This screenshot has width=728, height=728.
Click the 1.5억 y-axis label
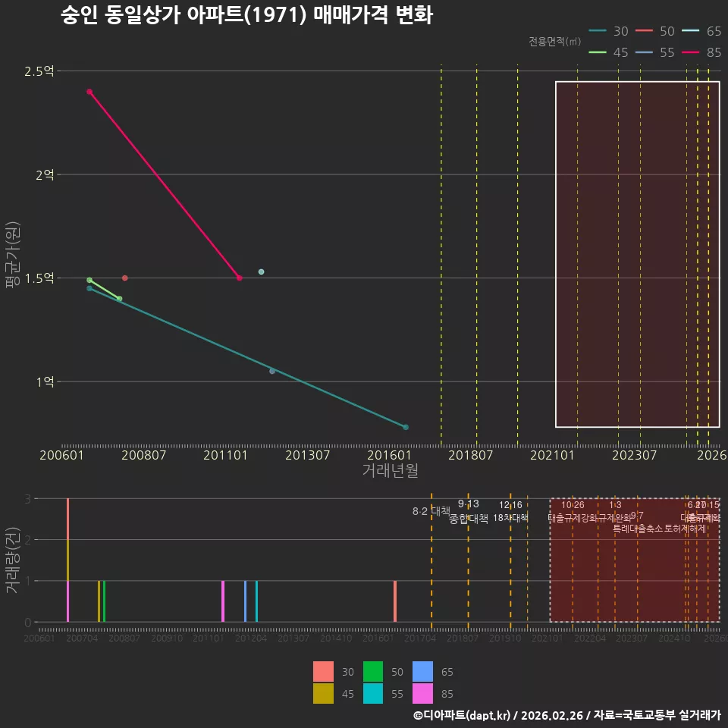coord(39,278)
